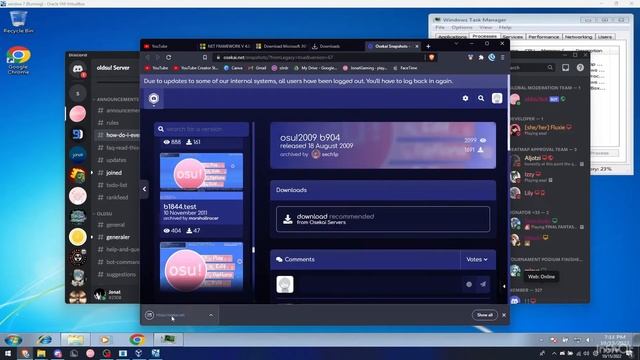The image size is (640, 360).
Task: Switch to the Downloads browser tab
Action: coord(336,46)
